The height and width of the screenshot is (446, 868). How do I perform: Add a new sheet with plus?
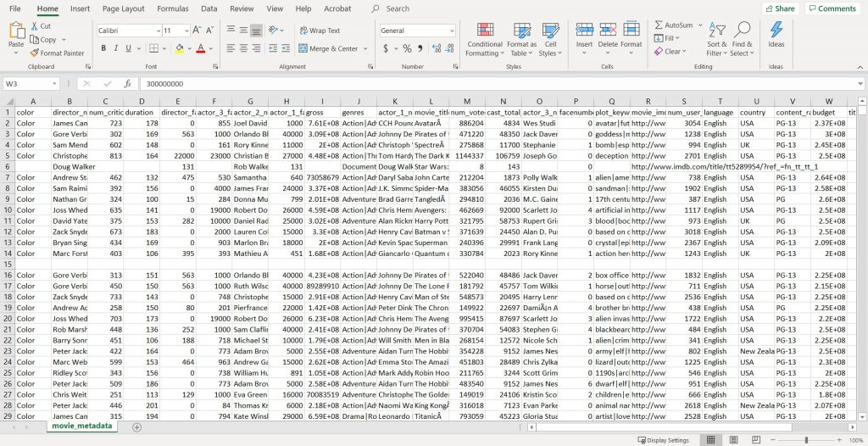[136, 427]
